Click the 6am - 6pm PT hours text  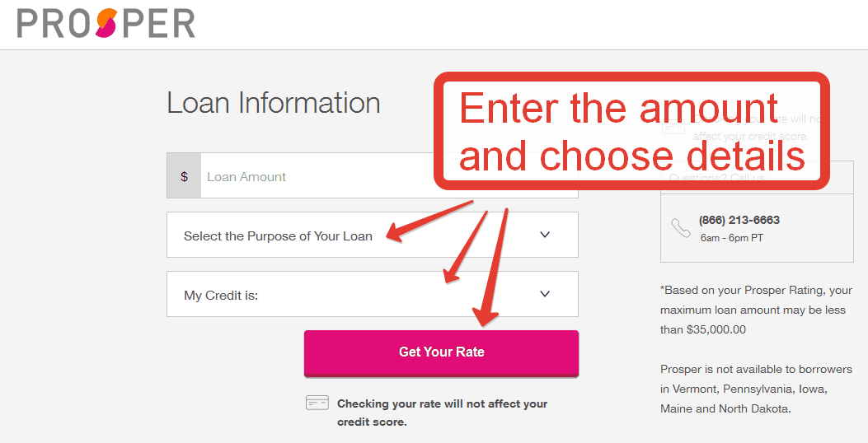pyautogui.click(x=732, y=238)
